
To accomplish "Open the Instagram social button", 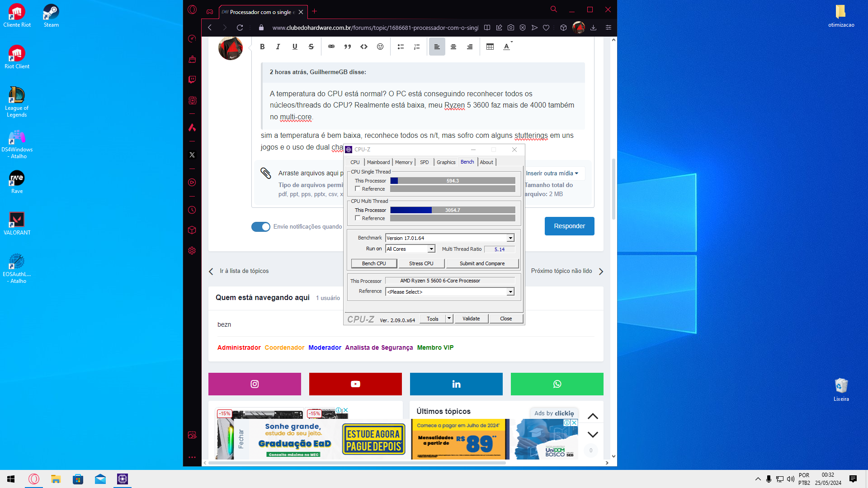I will [x=255, y=384].
